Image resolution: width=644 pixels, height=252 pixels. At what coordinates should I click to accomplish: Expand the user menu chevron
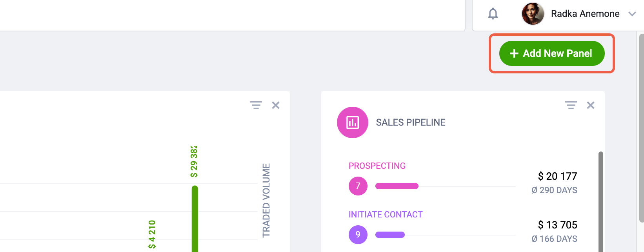(x=632, y=14)
